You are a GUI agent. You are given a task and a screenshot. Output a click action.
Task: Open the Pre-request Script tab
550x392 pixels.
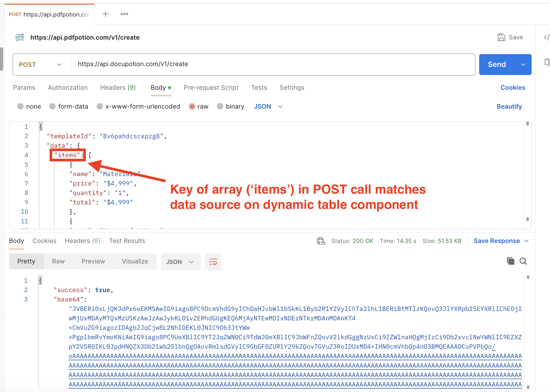tap(211, 88)
